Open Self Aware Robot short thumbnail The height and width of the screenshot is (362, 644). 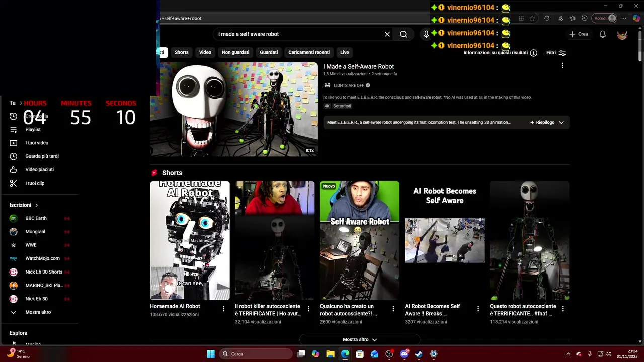click(360, 240)
